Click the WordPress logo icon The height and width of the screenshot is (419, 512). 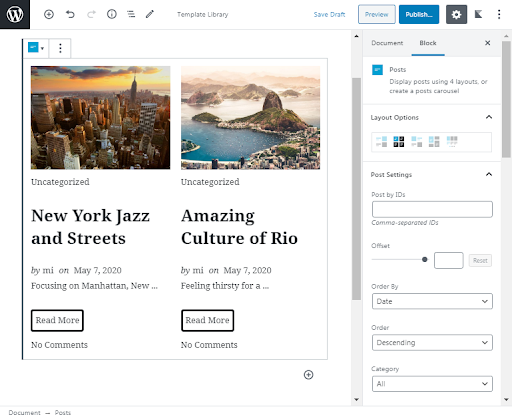pyautogui.click(x=15, y=14)
